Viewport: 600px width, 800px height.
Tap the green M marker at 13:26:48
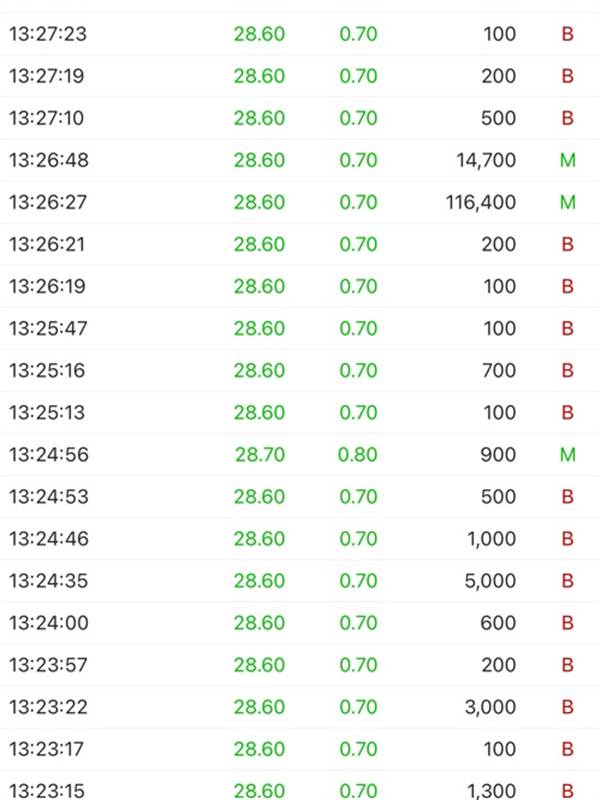[567, 160]
